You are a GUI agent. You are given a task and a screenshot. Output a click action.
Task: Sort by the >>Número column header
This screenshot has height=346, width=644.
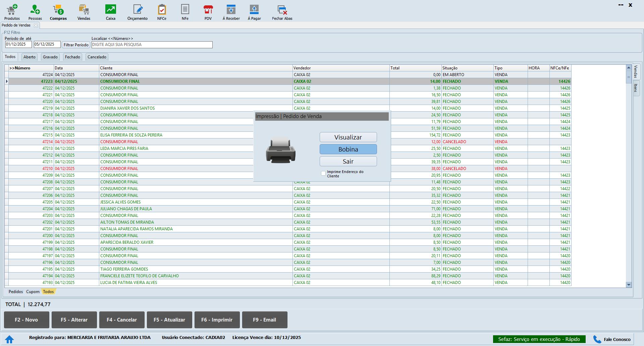[31, 68]
